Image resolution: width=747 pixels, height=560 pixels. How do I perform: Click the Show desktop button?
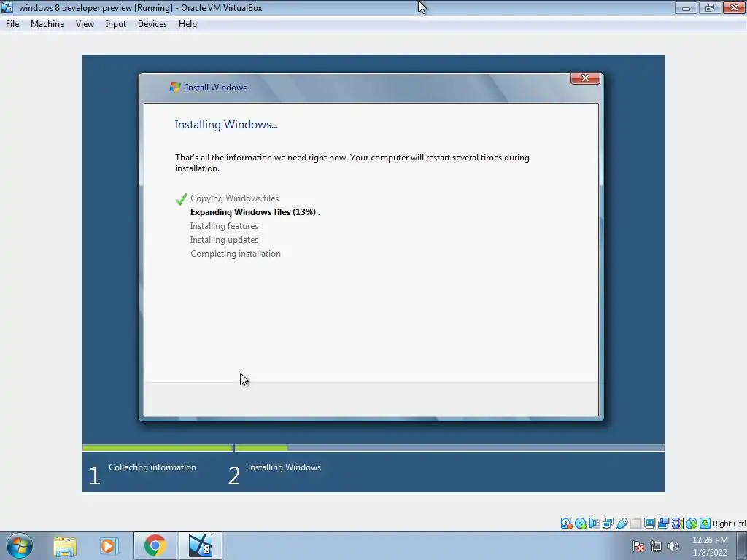742,545
